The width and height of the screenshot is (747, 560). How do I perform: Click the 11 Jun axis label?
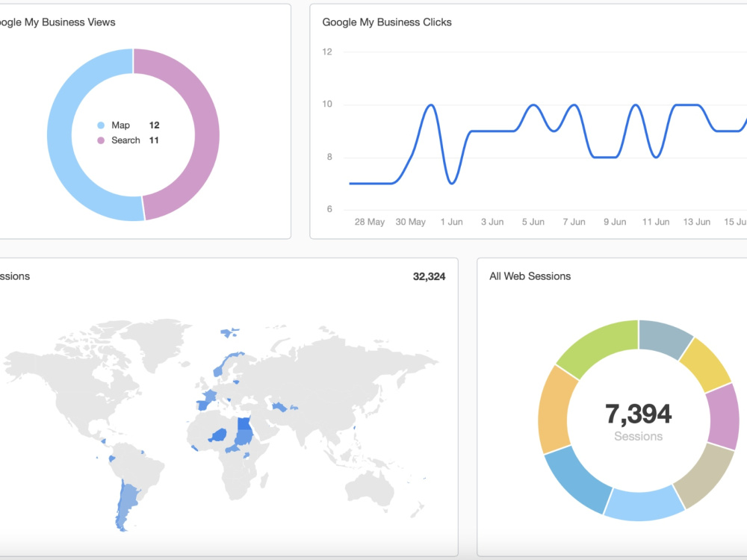tap(656, 222)
